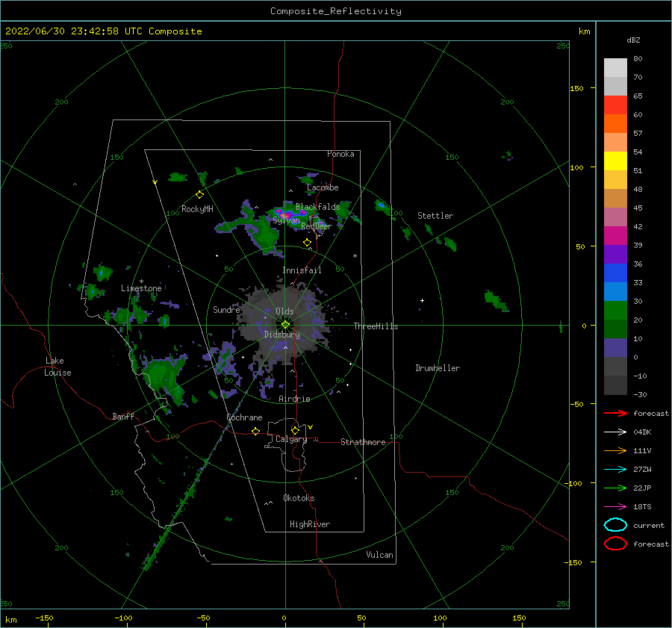Click the Blackfalds city label

coord(317,207)
